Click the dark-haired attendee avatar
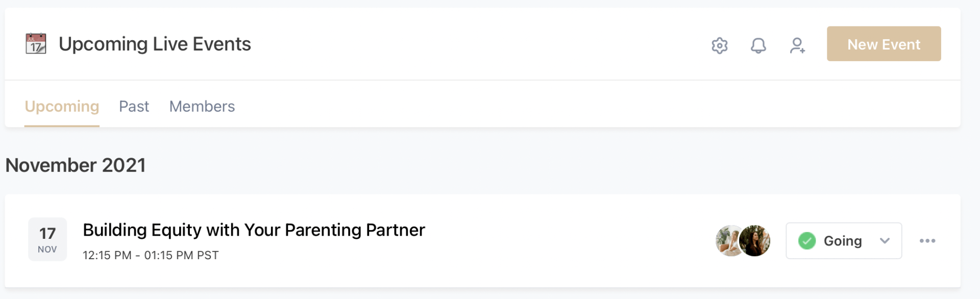Image resolution: width=980 pixels, height=299 pixels. tap(755, 241)
